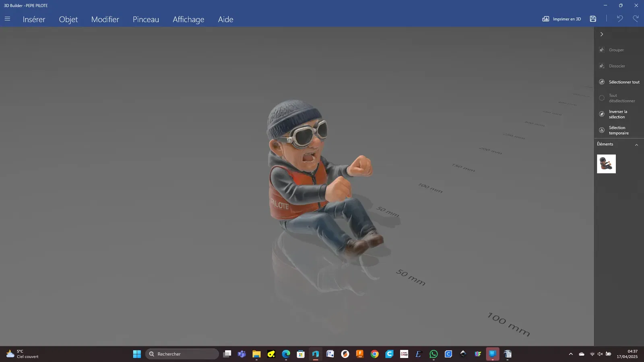Open the Affichage menu
The width and height of the screenshot is (644, 362).
188,19
